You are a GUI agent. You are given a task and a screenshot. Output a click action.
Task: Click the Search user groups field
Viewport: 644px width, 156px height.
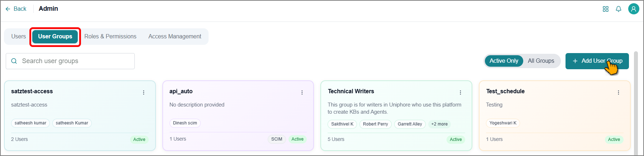click(70, 61)
